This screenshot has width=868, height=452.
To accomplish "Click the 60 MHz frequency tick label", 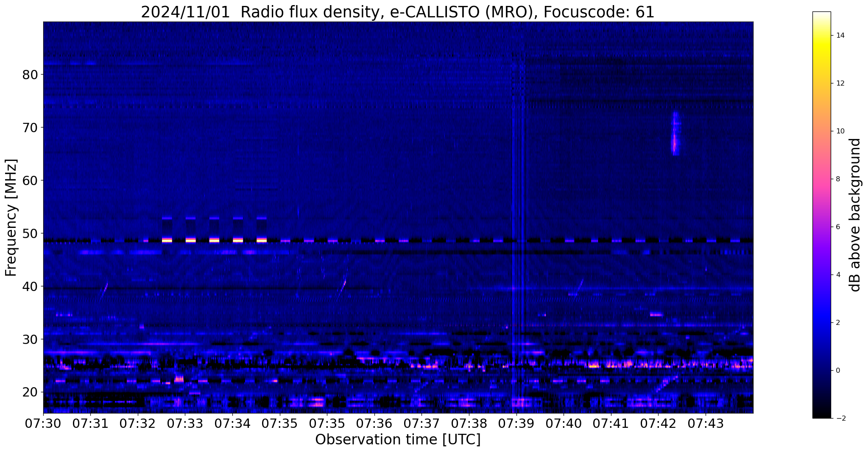I will (30, 180).
